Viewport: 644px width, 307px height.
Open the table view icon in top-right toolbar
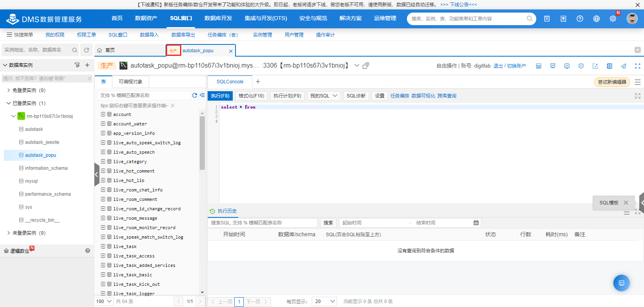pyautogui.click(x=539, y=66)
